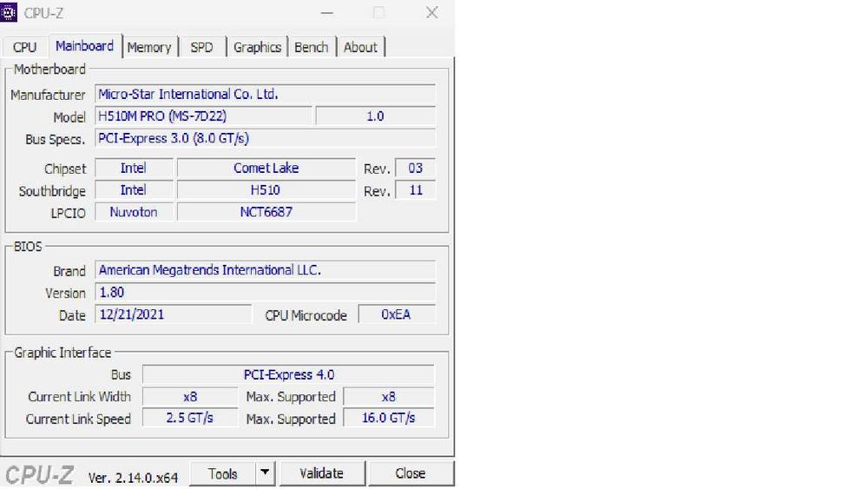This screenshot has height=489, width=868.
Task: Click the Southbridge H510 value
Action: point(266,190)
